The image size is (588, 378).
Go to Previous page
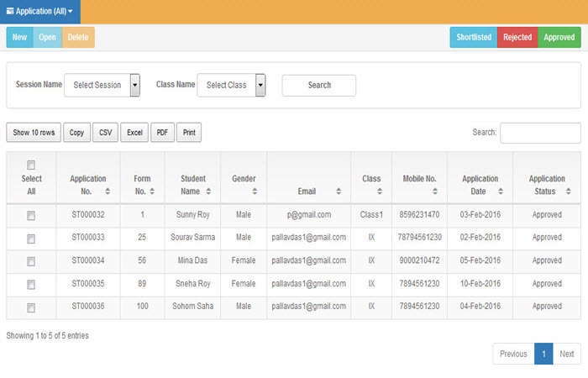[513, 354]
